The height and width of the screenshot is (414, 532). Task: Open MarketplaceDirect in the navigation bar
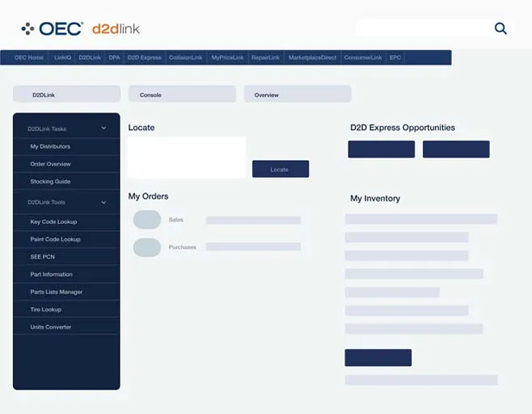pos(312,57)
